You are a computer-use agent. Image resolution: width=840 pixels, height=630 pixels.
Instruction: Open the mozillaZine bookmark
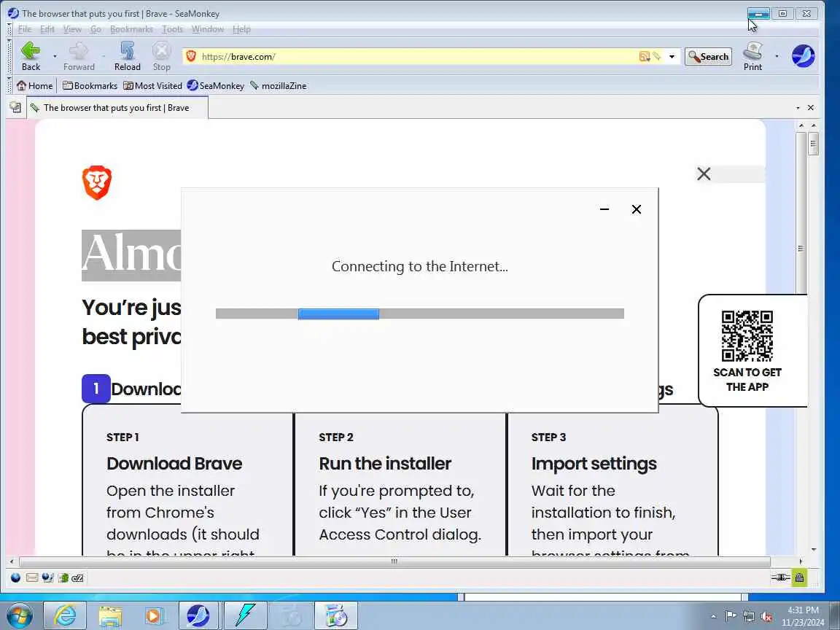pos(278,86)
